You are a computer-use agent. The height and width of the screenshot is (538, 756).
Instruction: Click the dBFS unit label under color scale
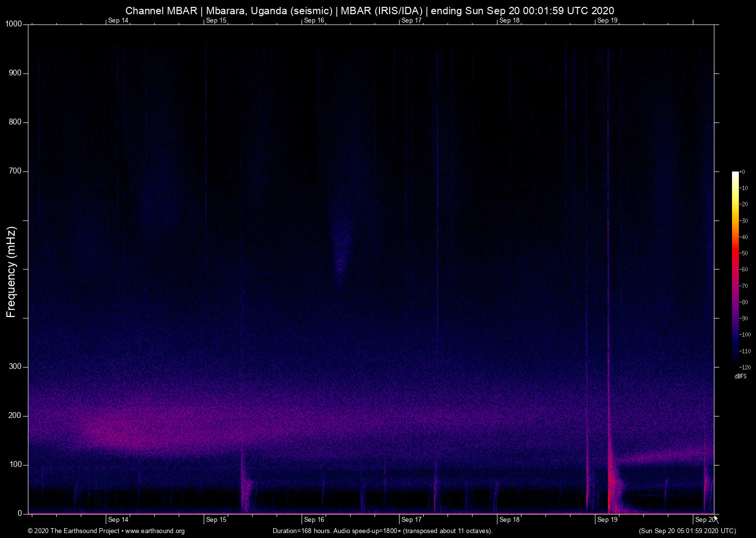click(x=740, y=376)
